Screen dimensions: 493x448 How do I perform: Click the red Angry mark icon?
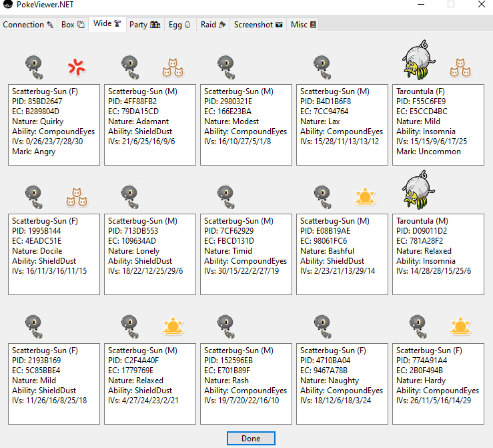point(77,67)
